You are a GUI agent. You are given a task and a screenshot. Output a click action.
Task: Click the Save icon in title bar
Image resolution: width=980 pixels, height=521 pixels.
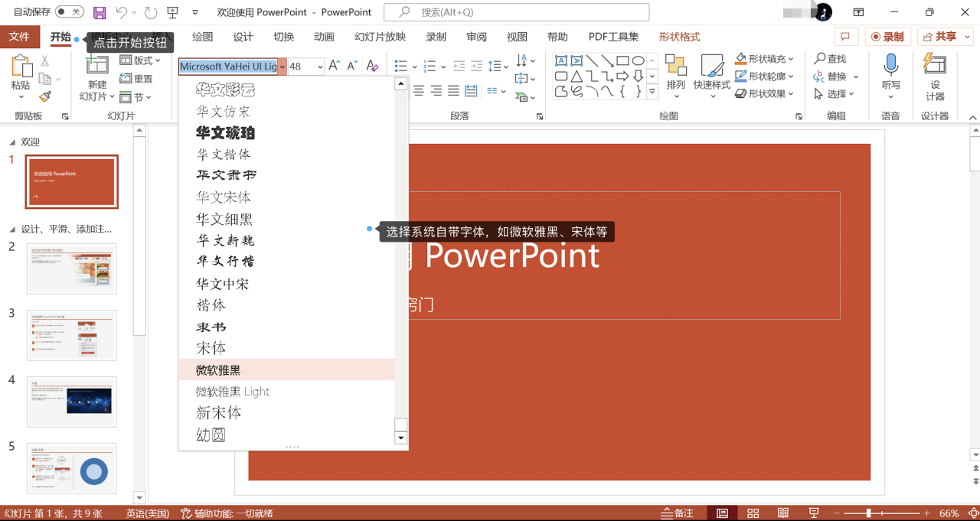click(x=100, y=12)
